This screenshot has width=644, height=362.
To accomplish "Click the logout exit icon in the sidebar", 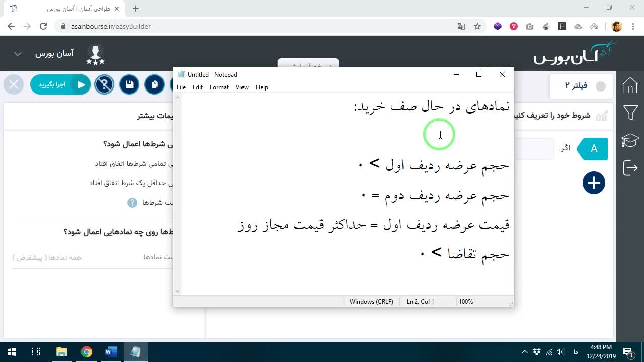I will (x=630, y=168).
